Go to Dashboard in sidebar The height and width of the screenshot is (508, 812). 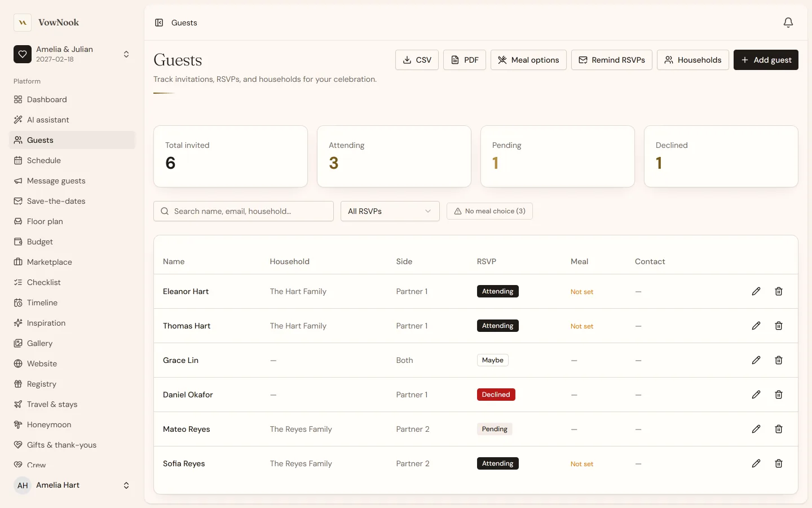tap(72, 99)
